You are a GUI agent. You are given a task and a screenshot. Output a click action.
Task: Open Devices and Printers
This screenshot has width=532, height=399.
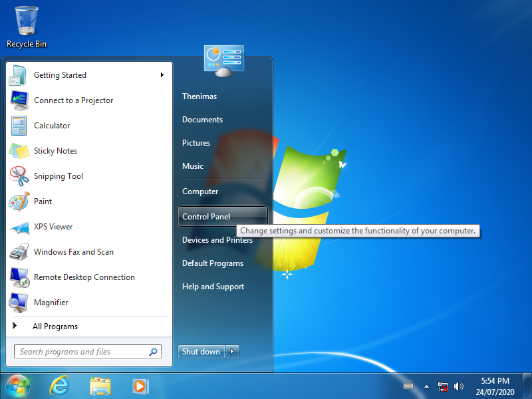pyautogui.click(x=217, y=240)
